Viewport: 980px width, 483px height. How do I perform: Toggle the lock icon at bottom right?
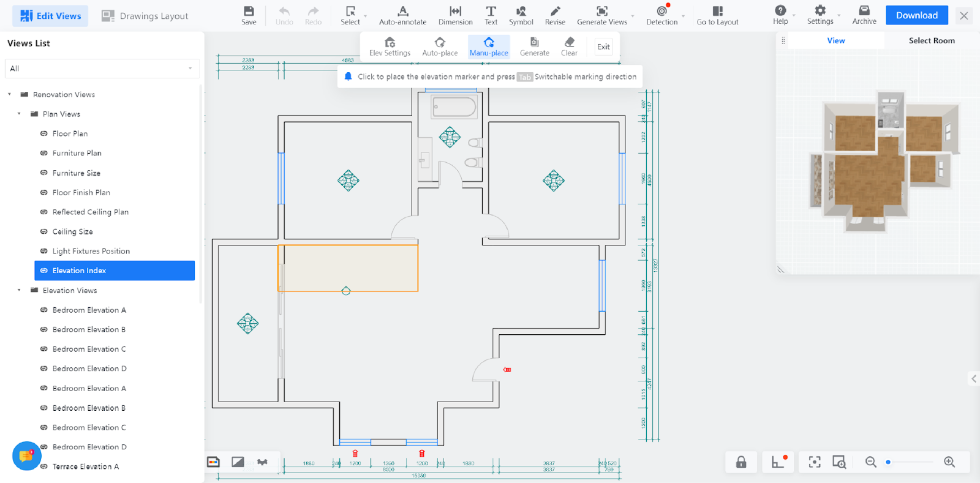[x=741, y=462]
